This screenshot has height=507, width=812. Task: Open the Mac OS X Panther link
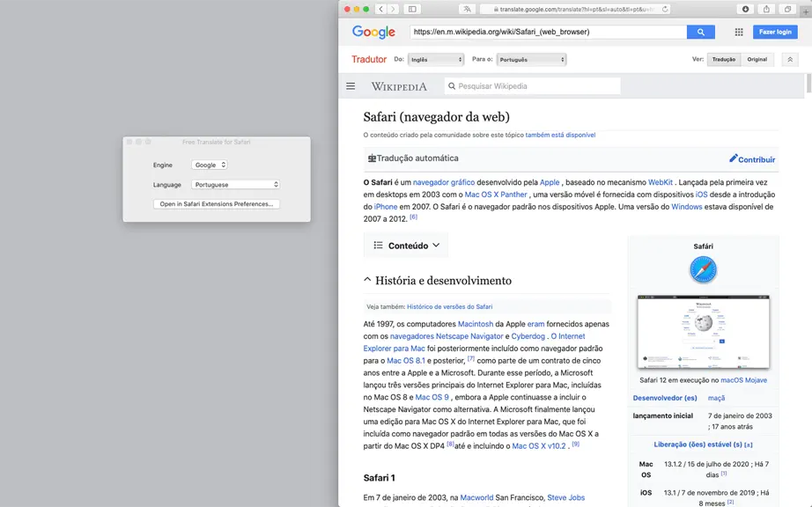click(x=496, y=195)
